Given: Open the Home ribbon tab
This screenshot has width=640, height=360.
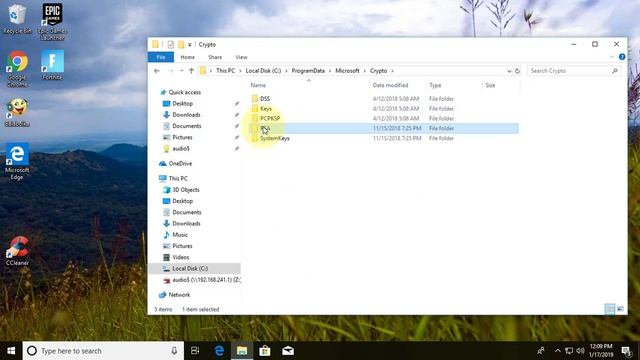Looking at the screenshot, I should tap(187, 57).
